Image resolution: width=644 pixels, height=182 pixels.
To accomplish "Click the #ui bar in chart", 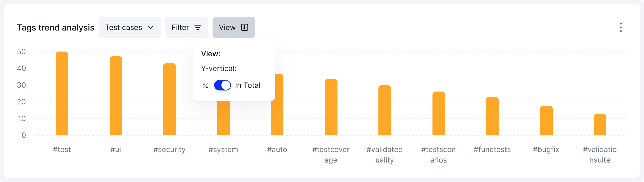I will tap(116, 96).
